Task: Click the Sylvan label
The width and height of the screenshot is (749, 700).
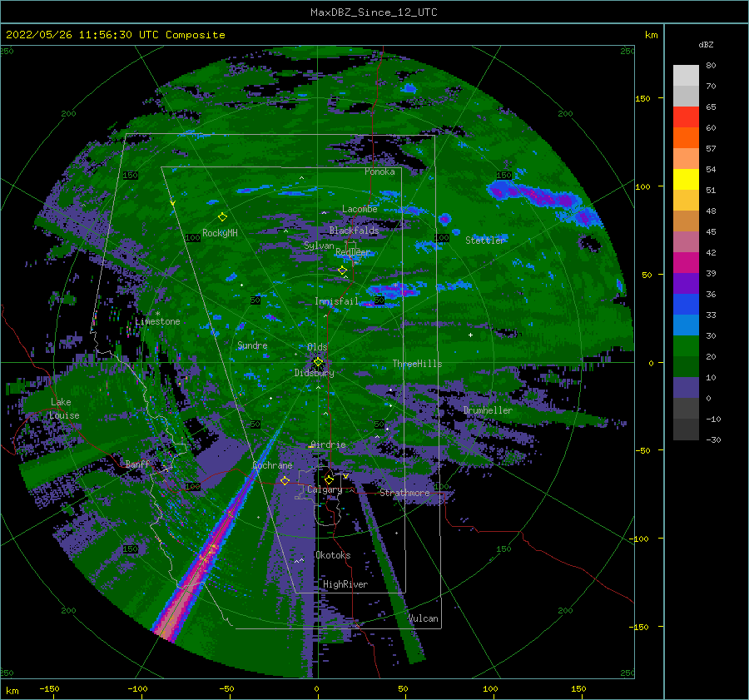Action: pyautogui.click(x=319, y=246)
